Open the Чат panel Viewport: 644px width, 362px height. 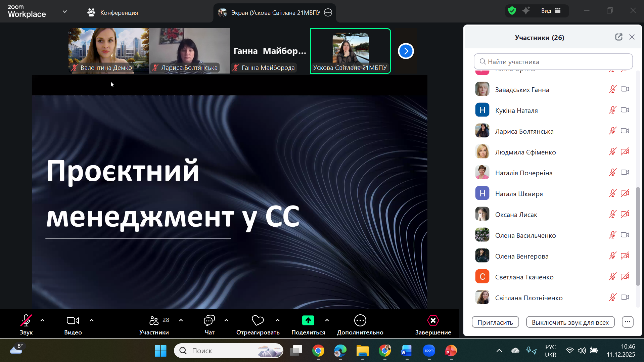(209, 324)
